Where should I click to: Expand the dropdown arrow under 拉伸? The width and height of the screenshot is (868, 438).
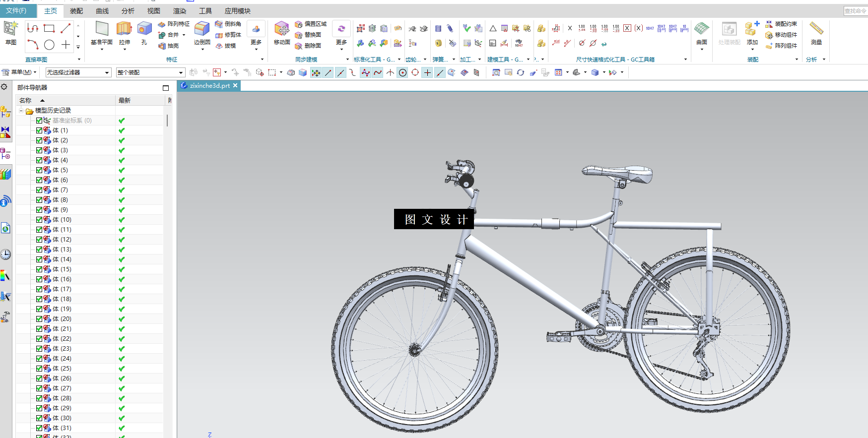pyautogui.click(x=124, y=50)
